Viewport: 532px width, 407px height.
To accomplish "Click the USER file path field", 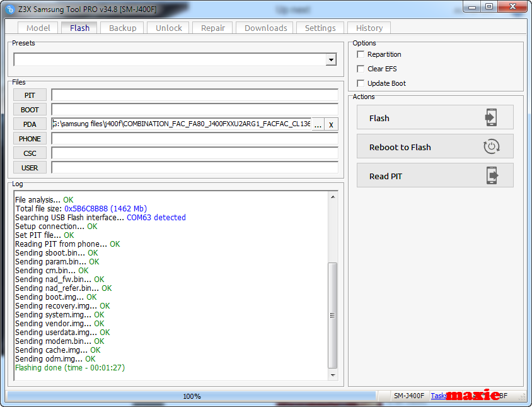I will pos(195,168).
